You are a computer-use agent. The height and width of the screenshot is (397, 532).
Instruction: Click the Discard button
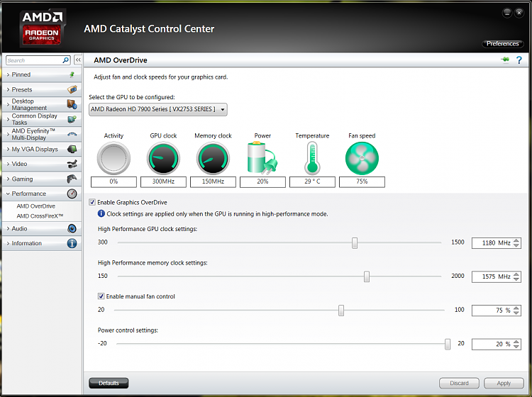(459, 383)
